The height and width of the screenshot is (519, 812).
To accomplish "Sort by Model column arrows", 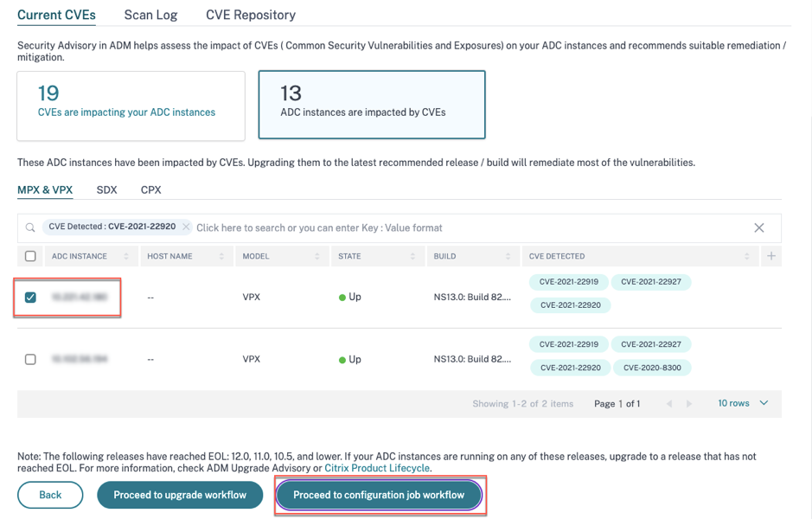I will pyautogui.click(x=316, y=256).
